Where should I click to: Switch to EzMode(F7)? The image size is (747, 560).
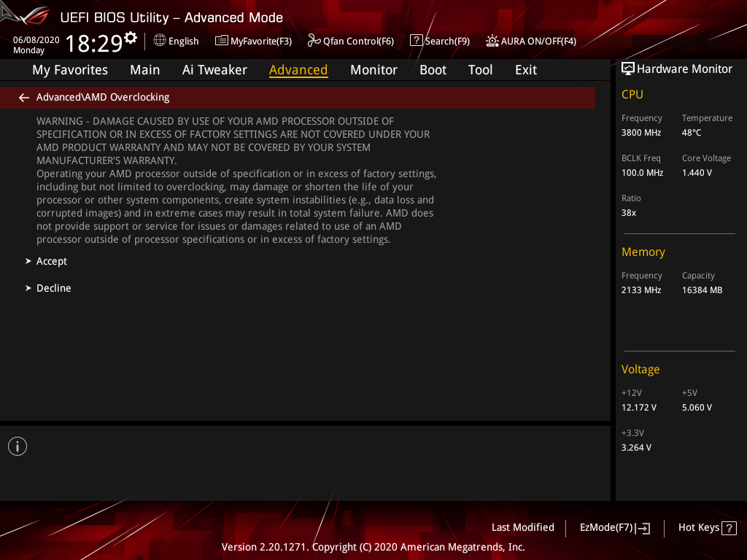606,528
